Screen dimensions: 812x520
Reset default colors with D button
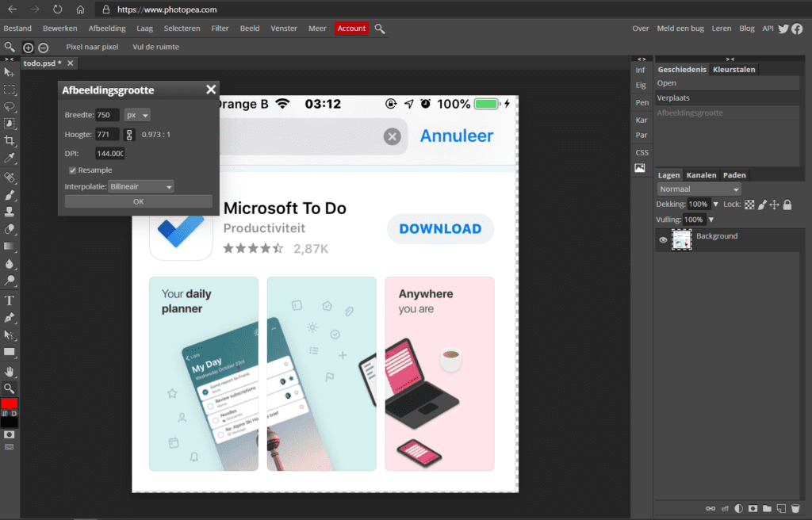tap(14, 414)
